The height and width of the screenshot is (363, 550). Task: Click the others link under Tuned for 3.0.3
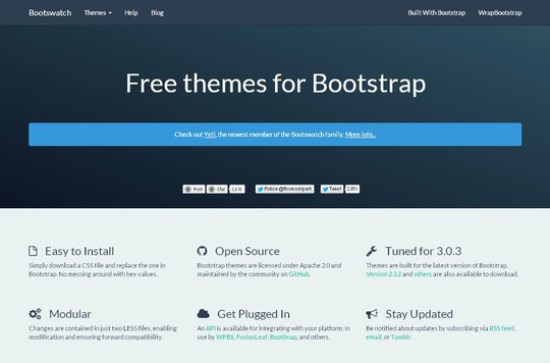(423, 274)
